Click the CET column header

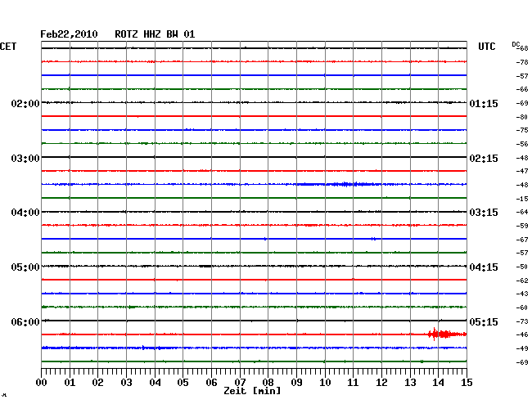tap(8, 47)
